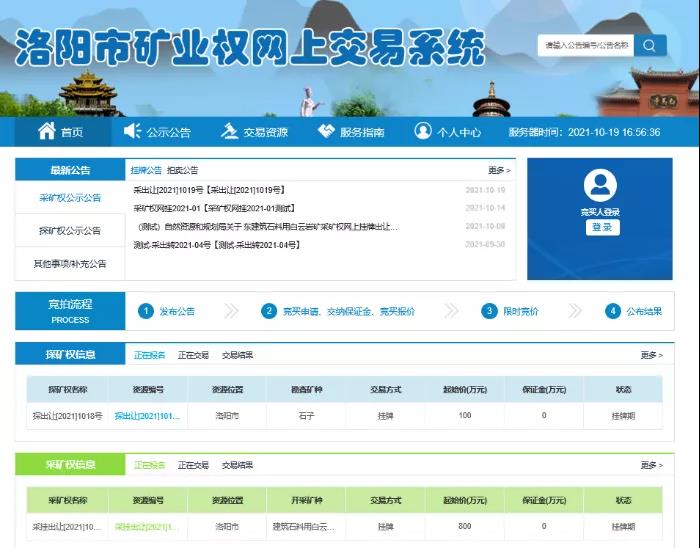Click the 采挂出让[2021]10... name cell
Viewport: 700px width, 548px height.
pyautogui.click(x=67, y=527)
